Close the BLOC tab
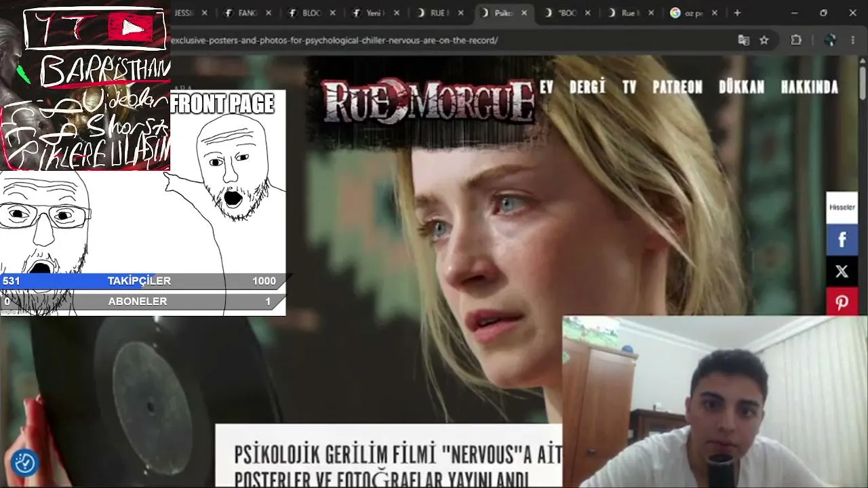Viewport: 868px width, 488px height. (332, 13)
